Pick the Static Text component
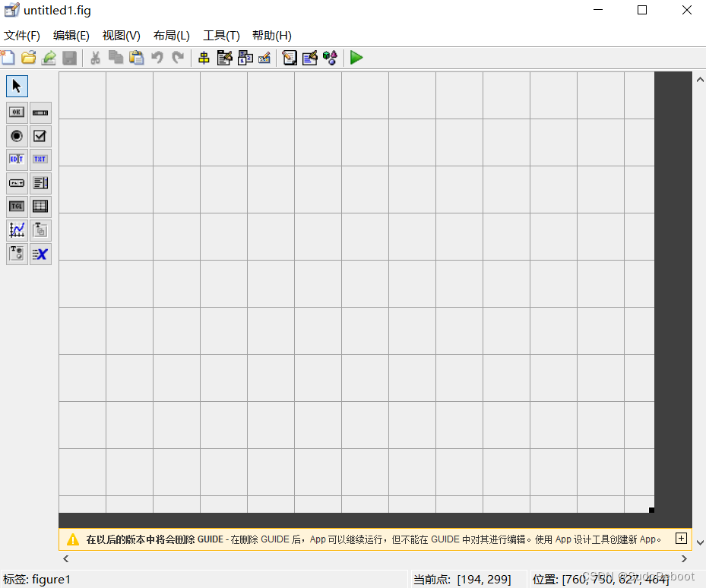The width and height of the screenshot is (706, 588). 40,160
